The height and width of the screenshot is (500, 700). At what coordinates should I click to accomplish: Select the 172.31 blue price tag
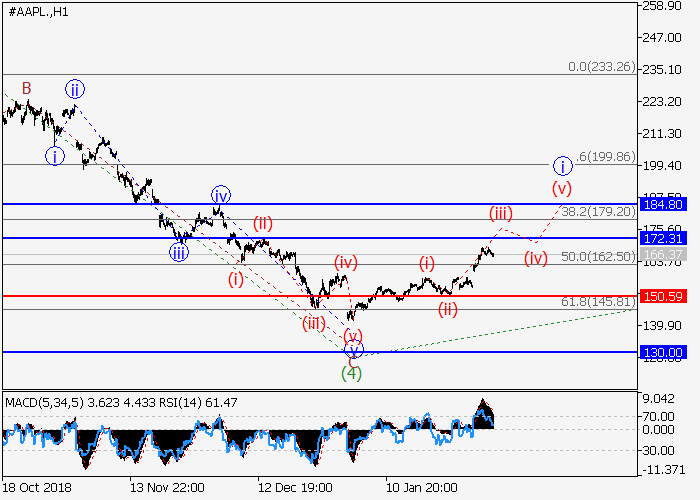(x=663, y=238)
